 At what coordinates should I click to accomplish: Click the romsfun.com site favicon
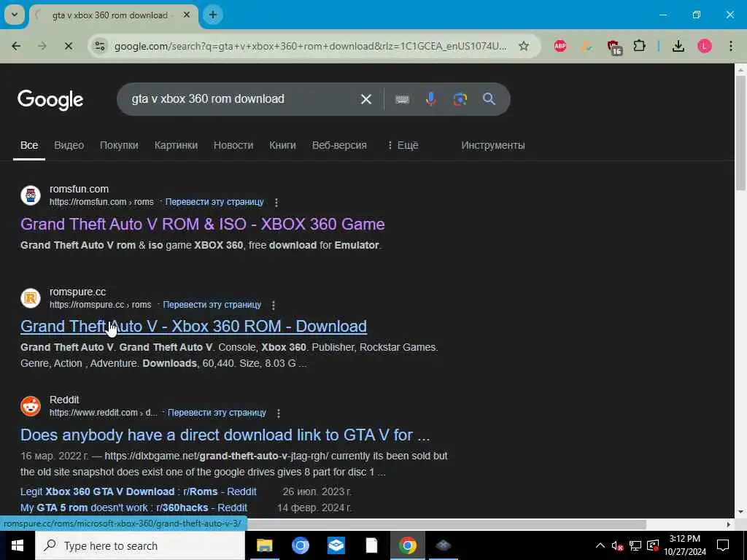31,195
